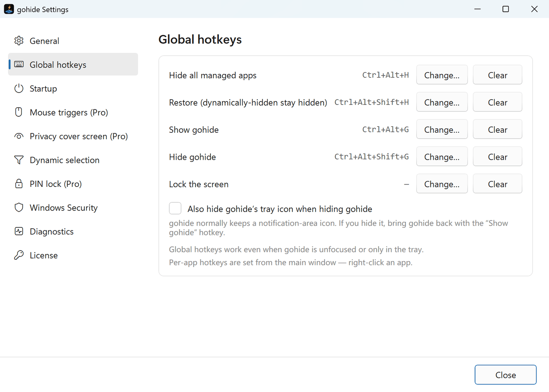Open the General settings page

pos(73,40)
